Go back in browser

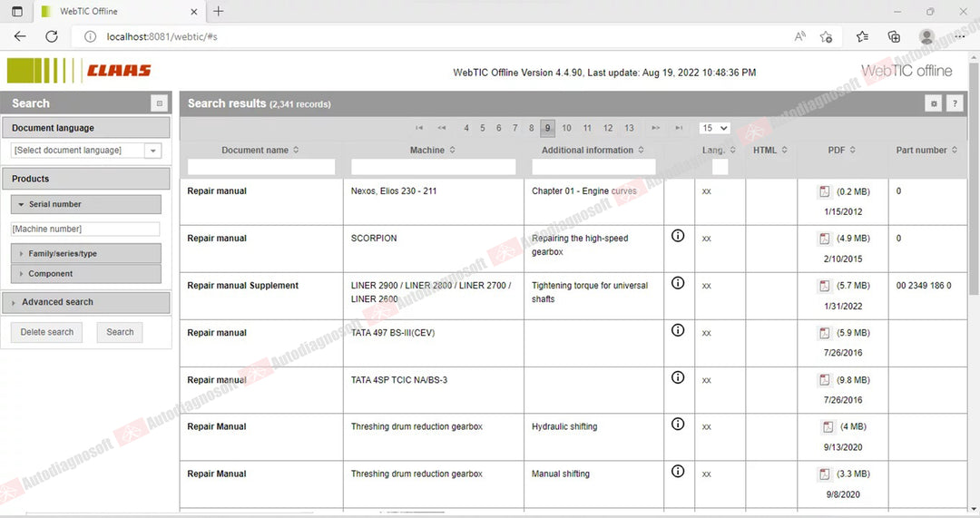pos(20,36)
